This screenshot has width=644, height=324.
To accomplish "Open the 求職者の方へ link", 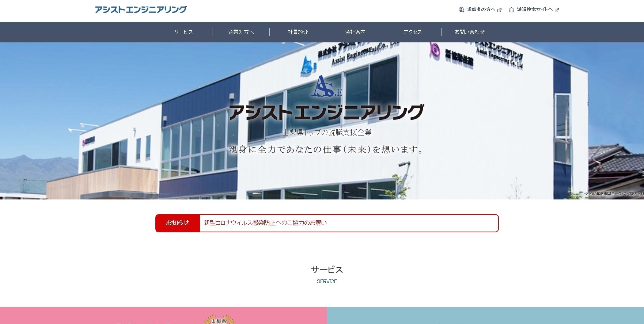I will point(481,9).
